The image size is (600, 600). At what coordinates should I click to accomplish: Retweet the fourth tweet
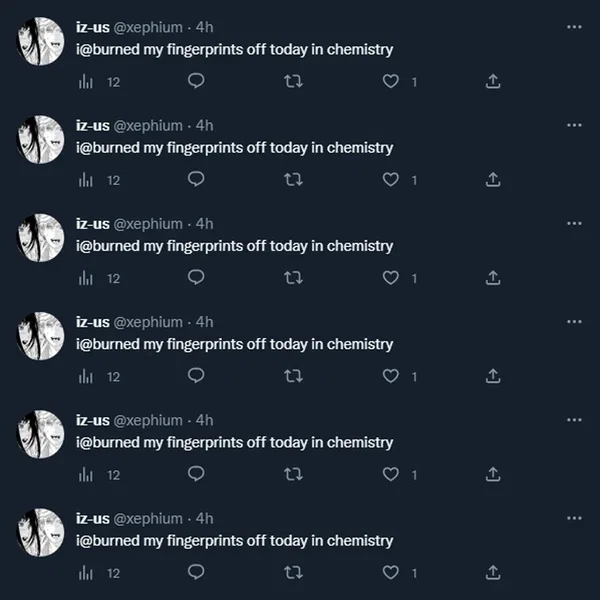[x=293, y=376]
